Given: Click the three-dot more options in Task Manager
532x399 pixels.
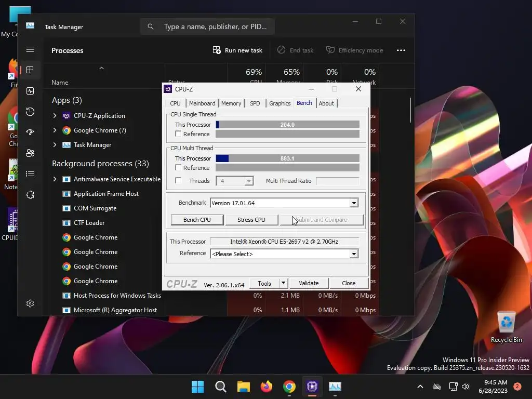Looking at the screenshot, I should coord(401,50).
